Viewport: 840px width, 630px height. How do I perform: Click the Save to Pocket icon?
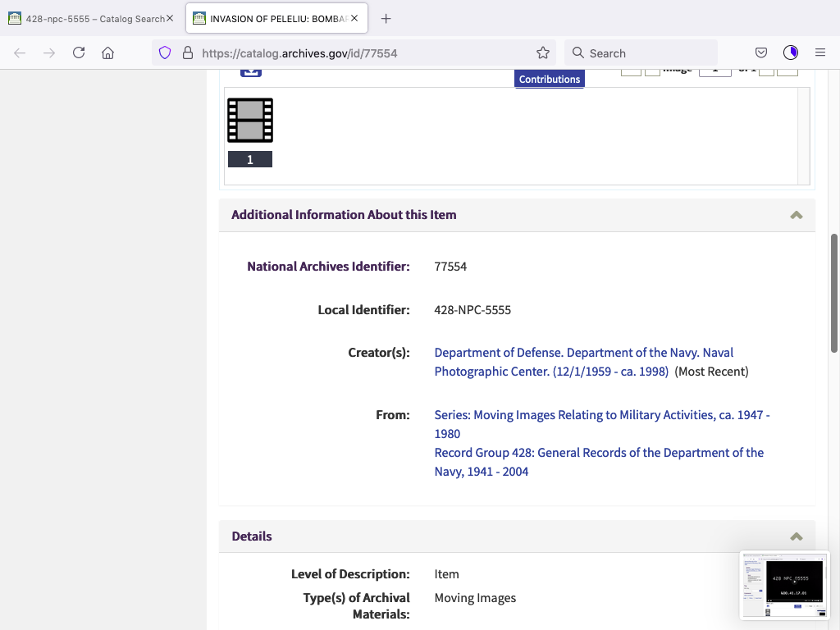point(761,52)
